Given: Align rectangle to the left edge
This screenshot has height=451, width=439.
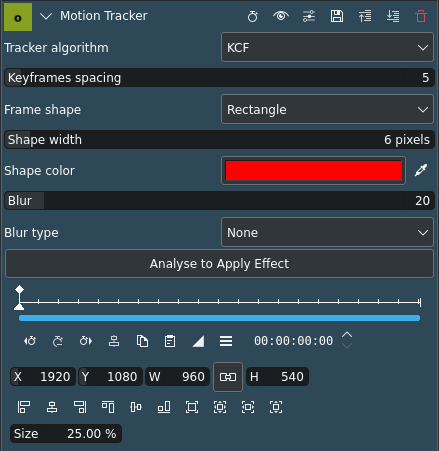Looking at the screenshot, I should 24,407.
